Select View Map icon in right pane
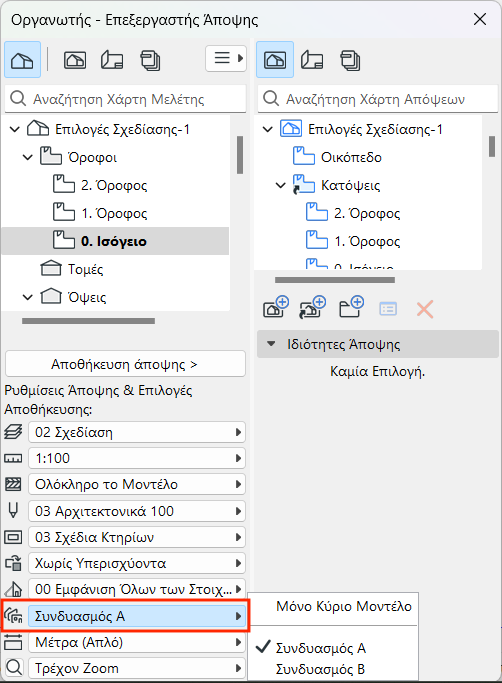502x683 pixels. pyautogui.click(x=275, y=60)
